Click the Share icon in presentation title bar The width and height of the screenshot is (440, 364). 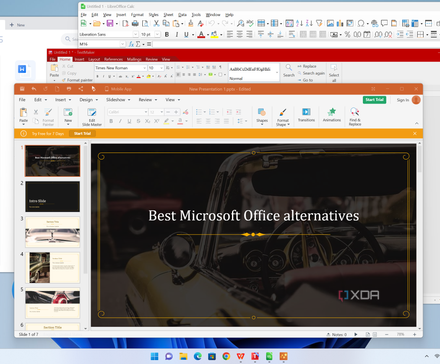click(x=81, y=89)
